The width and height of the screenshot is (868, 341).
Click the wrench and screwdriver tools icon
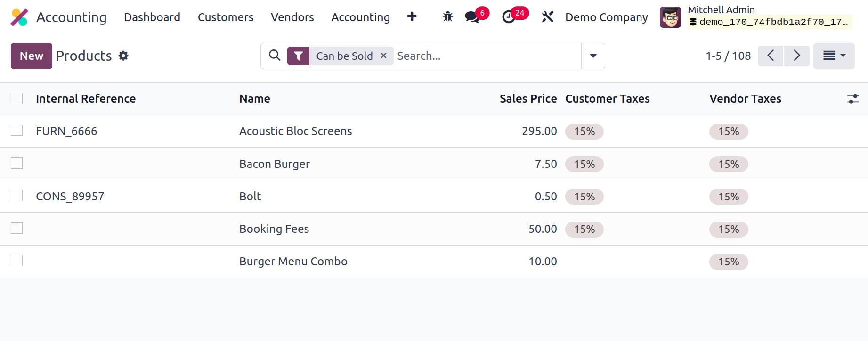547,17
